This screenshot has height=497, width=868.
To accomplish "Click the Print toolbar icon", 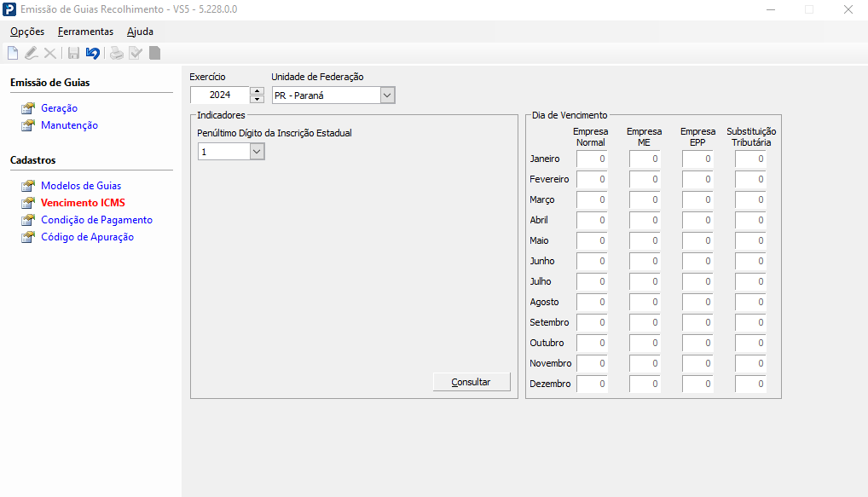I will (116, 53).
